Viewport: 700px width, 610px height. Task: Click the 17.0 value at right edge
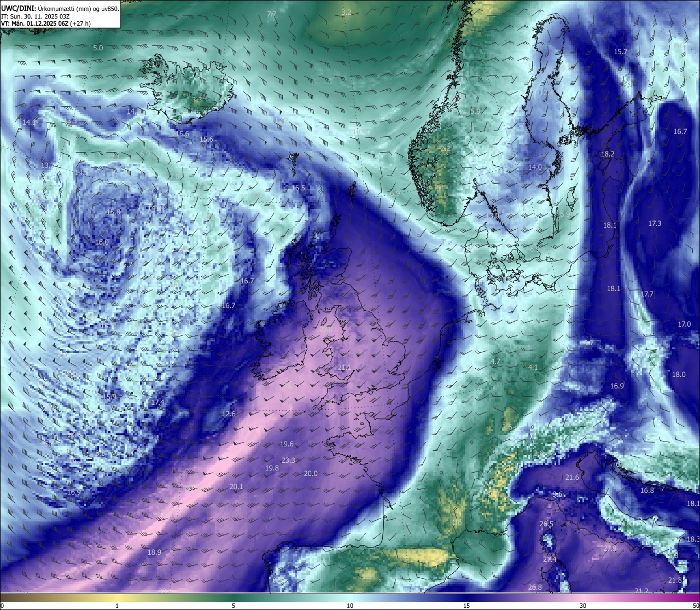tap(684, 324)
